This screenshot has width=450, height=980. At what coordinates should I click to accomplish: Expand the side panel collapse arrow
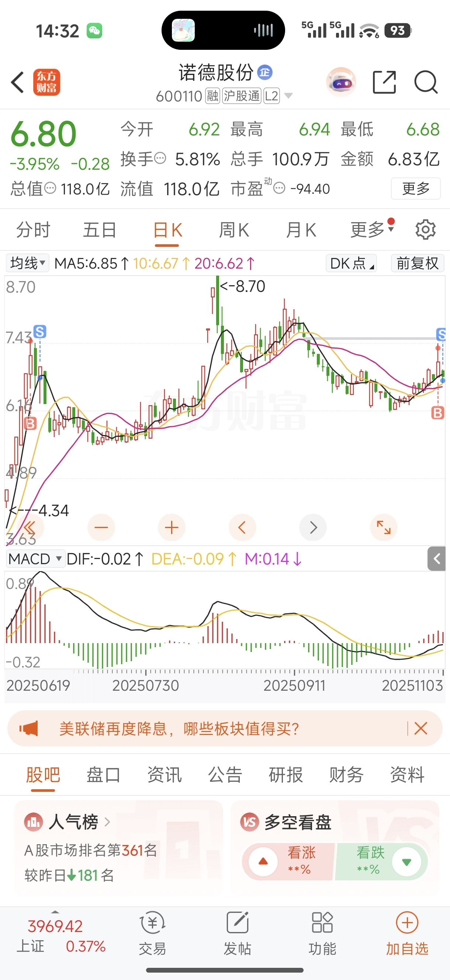pyautogui.click(x=436, y=559)
